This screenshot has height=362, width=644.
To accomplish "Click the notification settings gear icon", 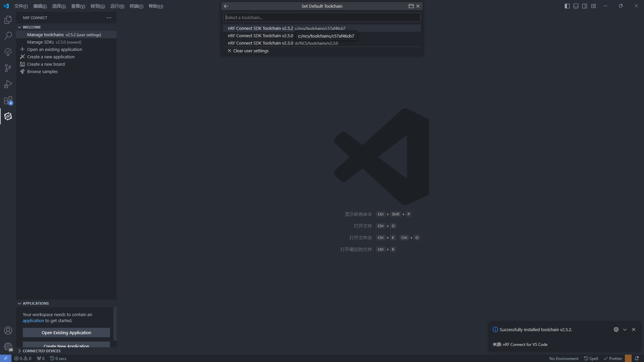I will 616,329.
